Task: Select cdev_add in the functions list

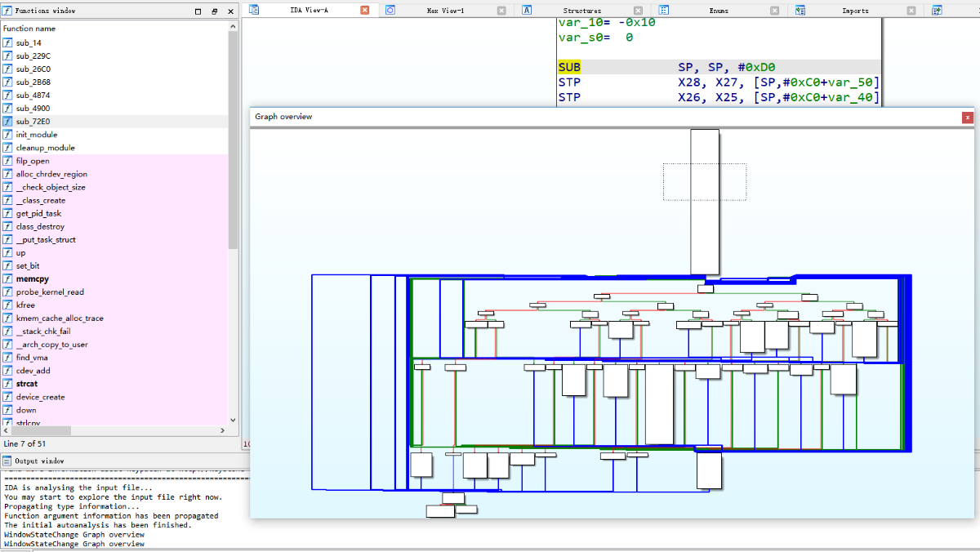Action: point(114,371)
